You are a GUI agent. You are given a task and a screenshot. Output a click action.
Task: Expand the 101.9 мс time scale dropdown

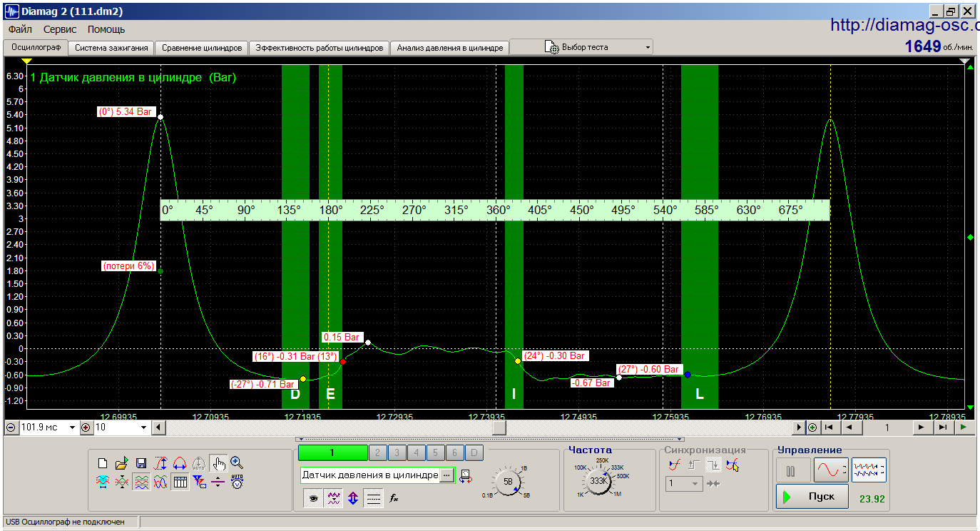pyautogui.click(x=71, y=428)
